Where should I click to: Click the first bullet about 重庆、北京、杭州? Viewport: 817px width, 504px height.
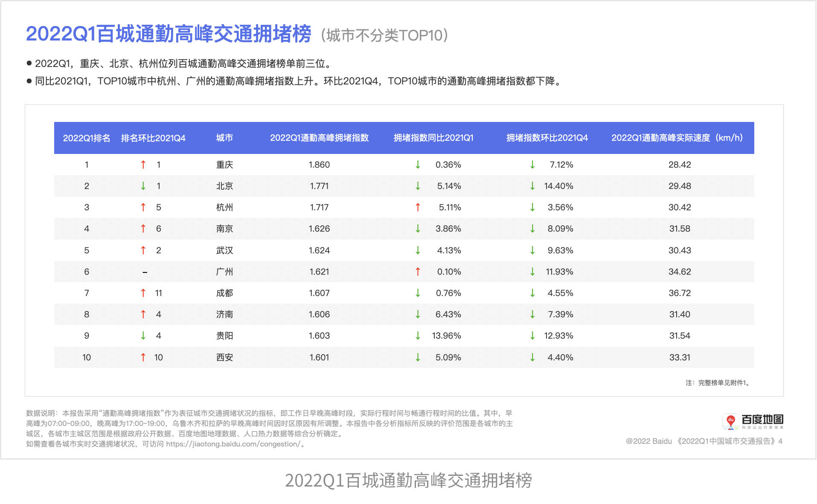click(x=179, y=64)
